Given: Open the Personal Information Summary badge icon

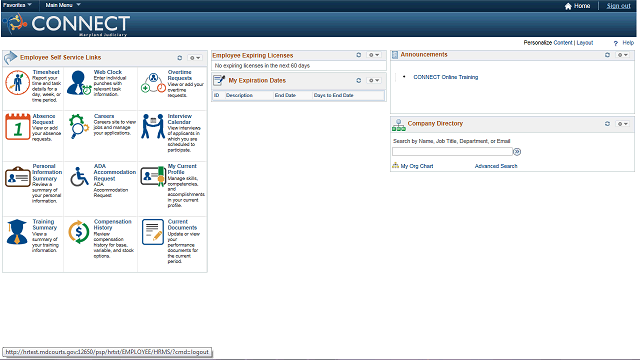Looking at the screenshot, I should tap(18, 177).
